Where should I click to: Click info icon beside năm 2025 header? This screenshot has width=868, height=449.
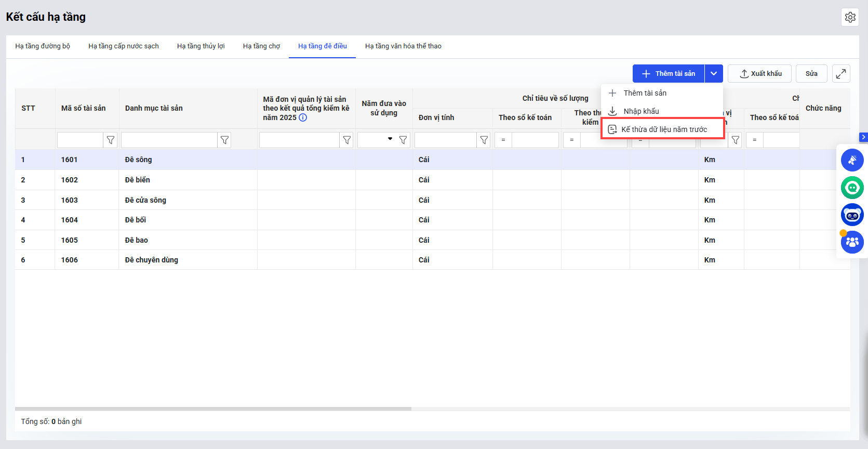(x=303, y=118)
